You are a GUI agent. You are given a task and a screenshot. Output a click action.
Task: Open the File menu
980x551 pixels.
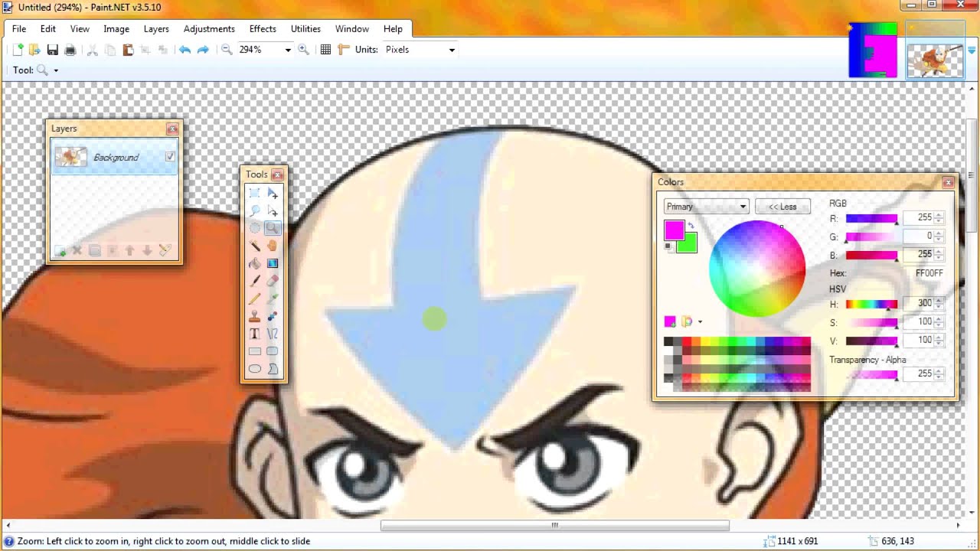(19, 29)
